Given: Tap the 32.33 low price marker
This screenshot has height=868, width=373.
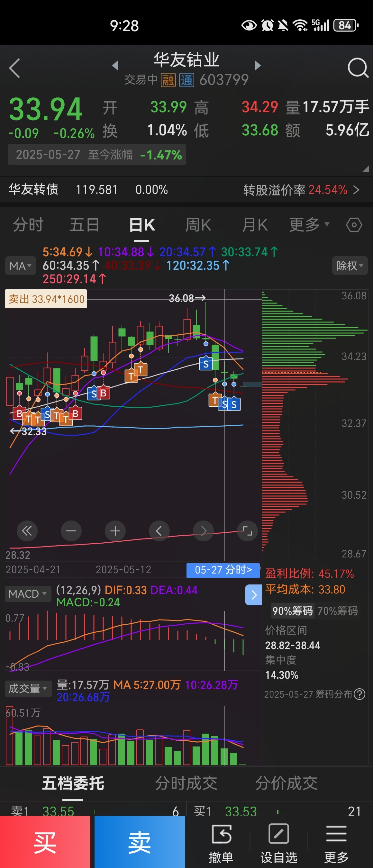Looking at the screenshot, I should click(28, 431).
